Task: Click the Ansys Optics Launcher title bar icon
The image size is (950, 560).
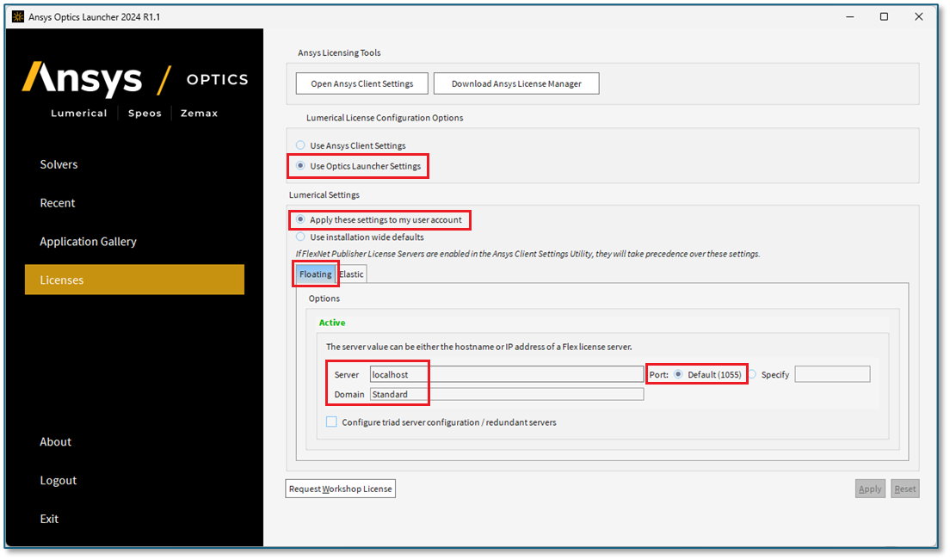Action: [x=18, y=17]
